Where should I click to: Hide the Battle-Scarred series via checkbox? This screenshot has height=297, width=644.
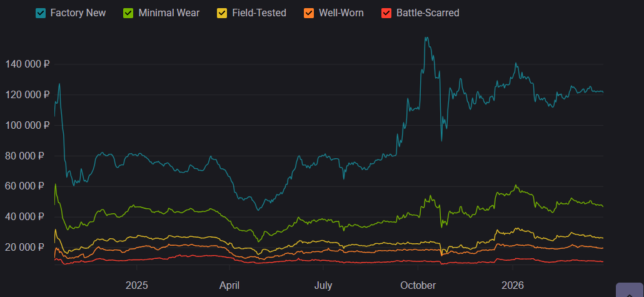(x=386, y=13)
